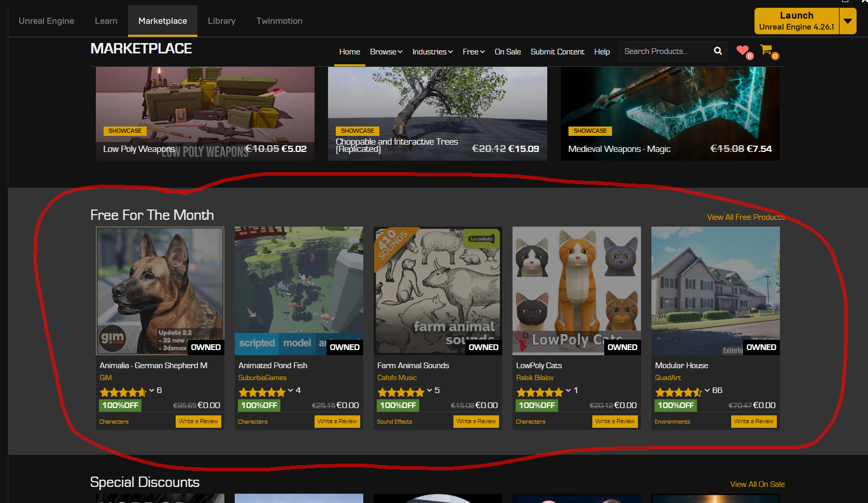The height and width of the screenshot is (503, 868).
Task: Open seller SuburbiaGames page
Action: click(x=262, y=378)
